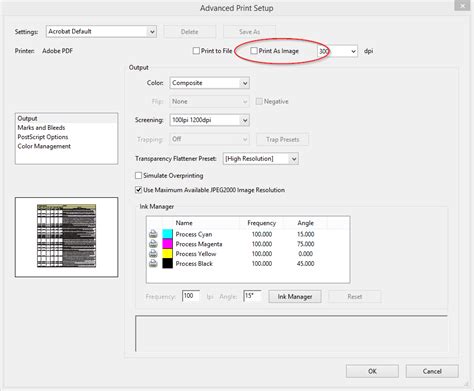
Task: Toggle printer icon for Process Black
Action: tap(153, 263)
